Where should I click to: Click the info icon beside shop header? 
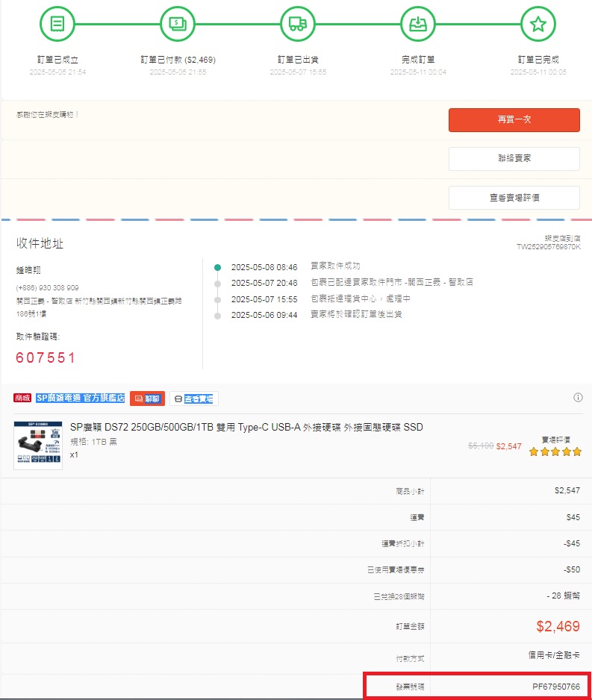578,398
